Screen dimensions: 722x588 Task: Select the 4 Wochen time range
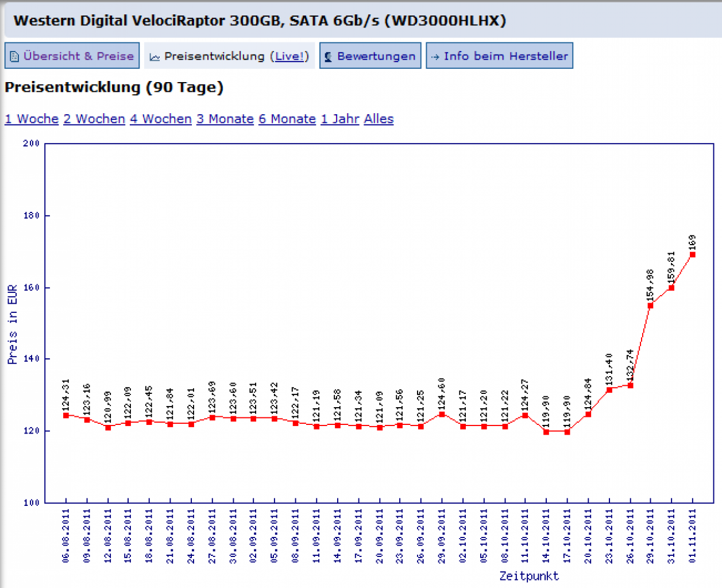(x=161, y=119)
